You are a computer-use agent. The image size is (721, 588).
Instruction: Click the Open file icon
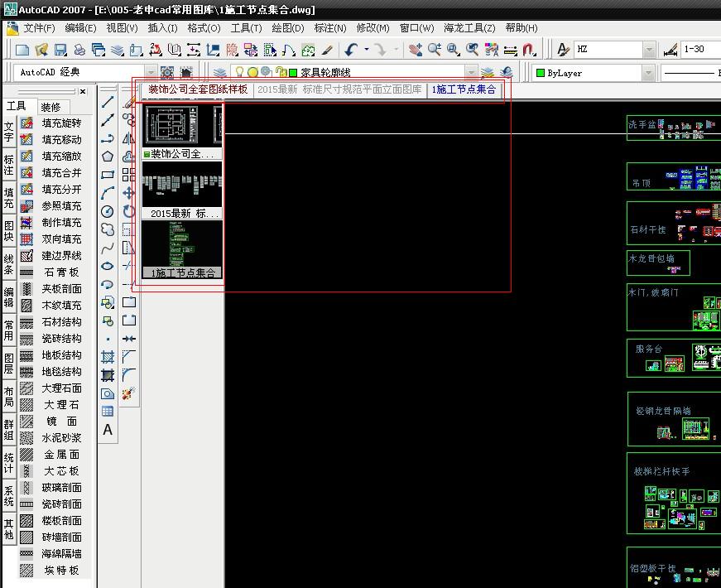[41, 49]
